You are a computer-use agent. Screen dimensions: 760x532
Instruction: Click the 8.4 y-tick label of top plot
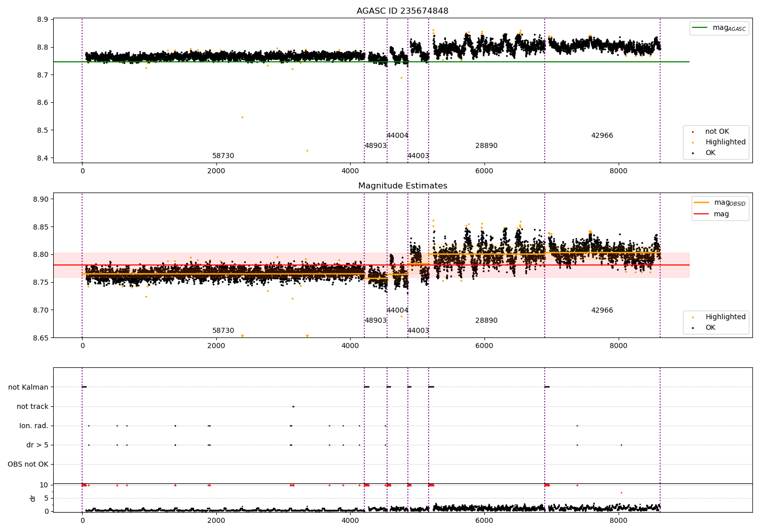click(x=43, y=158)
